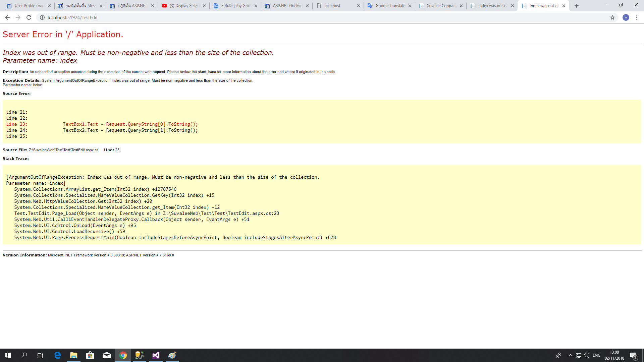View the site information icon
The height and width of the screenshot is (362, 644).
42,17
